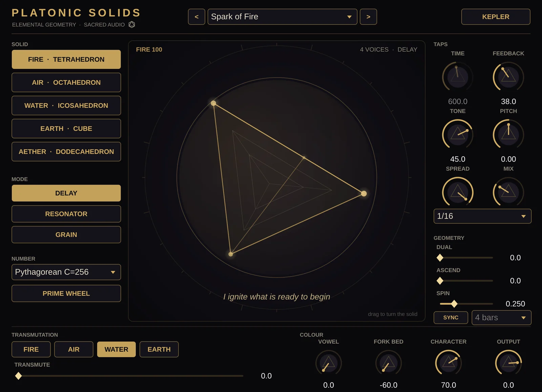Click the rightmost tetrahedron vertex
542x392 pixels.
tap(364, 193)
